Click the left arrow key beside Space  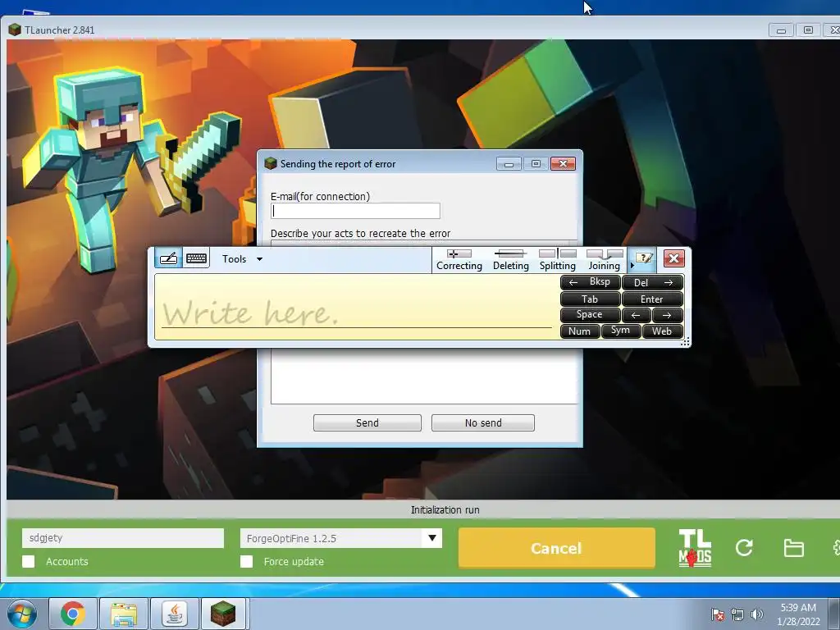point(637,315)
